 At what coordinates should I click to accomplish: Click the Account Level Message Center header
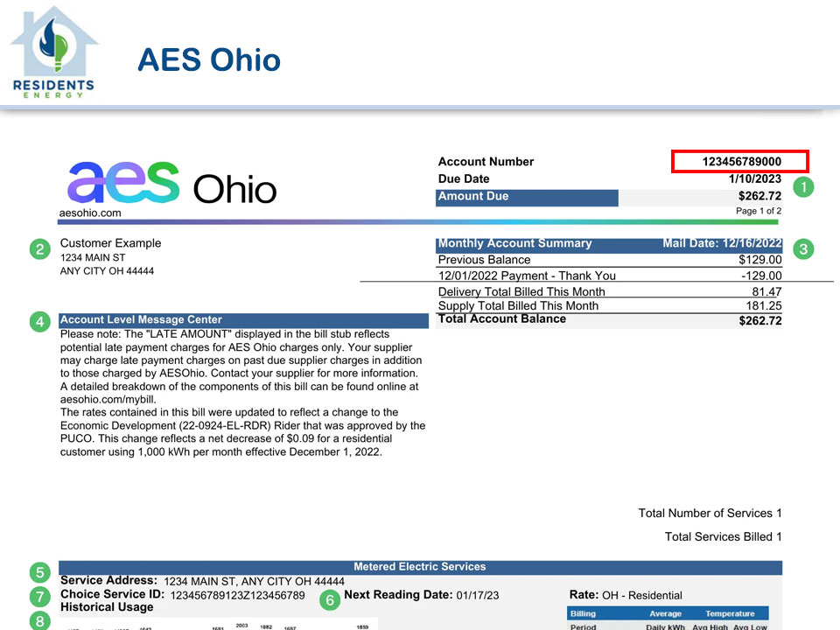[142, 320]
